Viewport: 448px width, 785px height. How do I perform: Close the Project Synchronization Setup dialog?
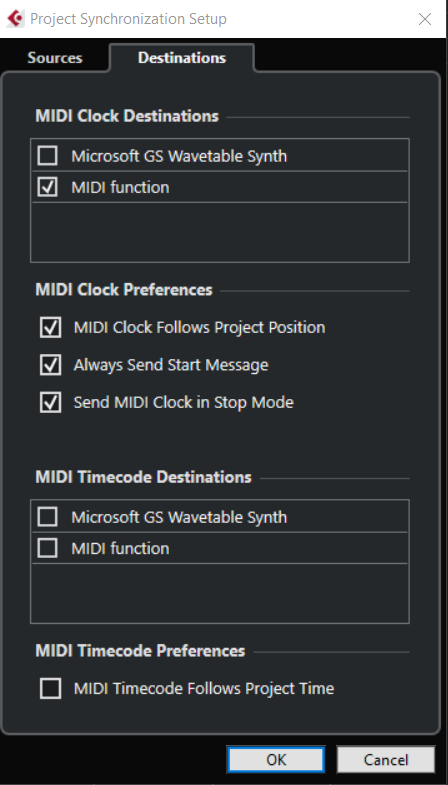click(x=424, y=19)
